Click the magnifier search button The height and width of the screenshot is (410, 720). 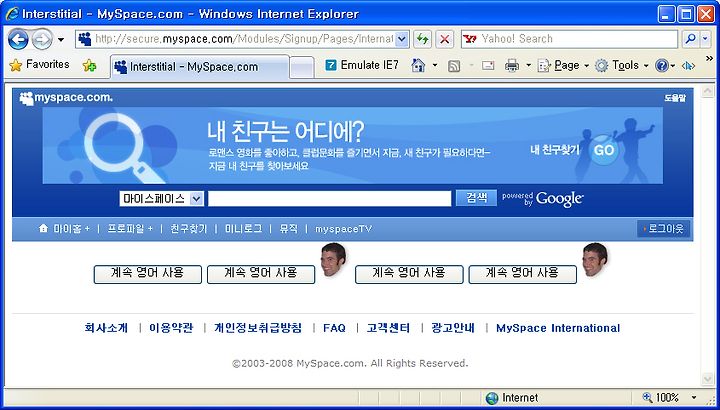(690, 39)
